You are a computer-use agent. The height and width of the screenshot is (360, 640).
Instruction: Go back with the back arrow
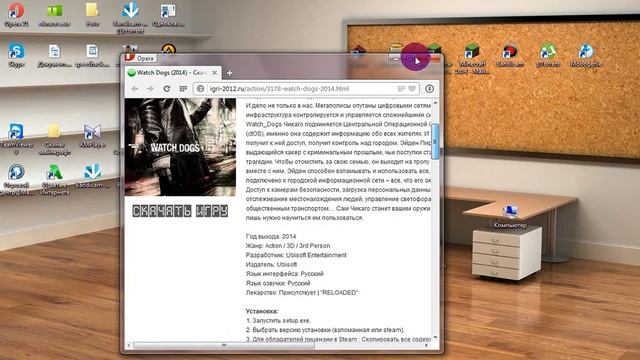135,89
